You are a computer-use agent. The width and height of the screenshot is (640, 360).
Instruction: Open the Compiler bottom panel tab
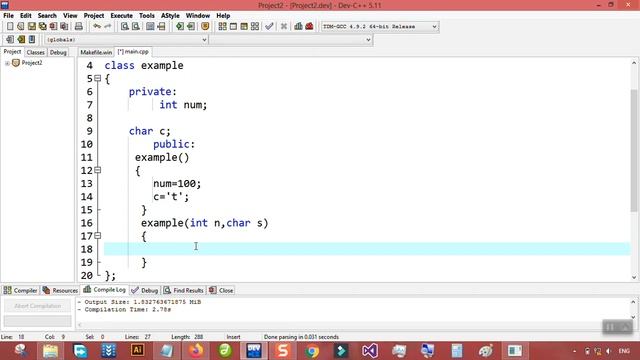coord(20,290)
